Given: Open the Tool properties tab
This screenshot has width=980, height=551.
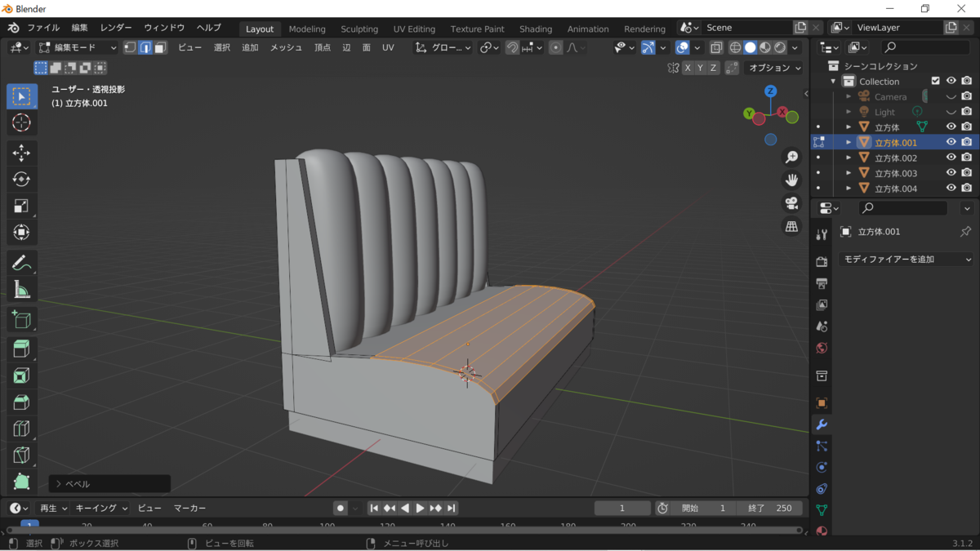Looking at the screenshot, I should tap(822, 235).
